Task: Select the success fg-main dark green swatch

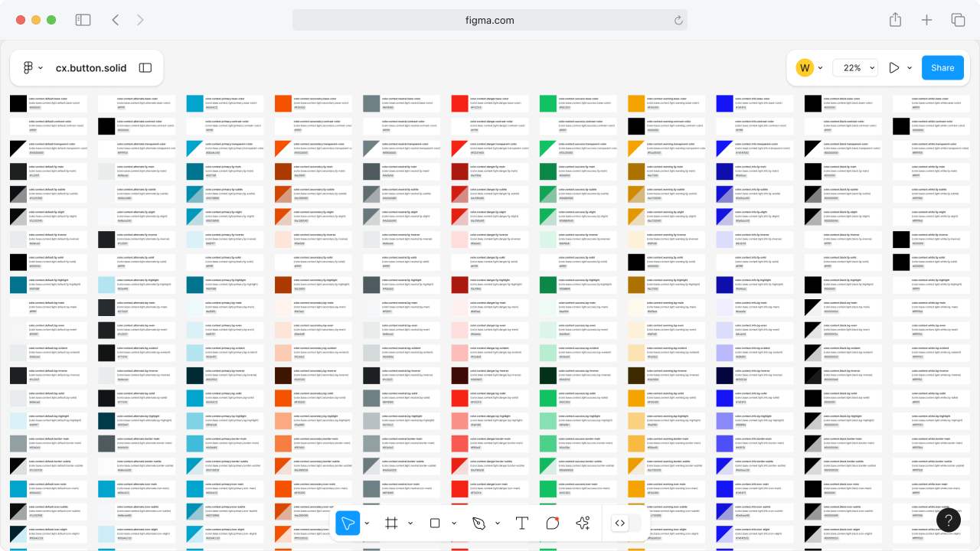Action: (x=548, y=171)
